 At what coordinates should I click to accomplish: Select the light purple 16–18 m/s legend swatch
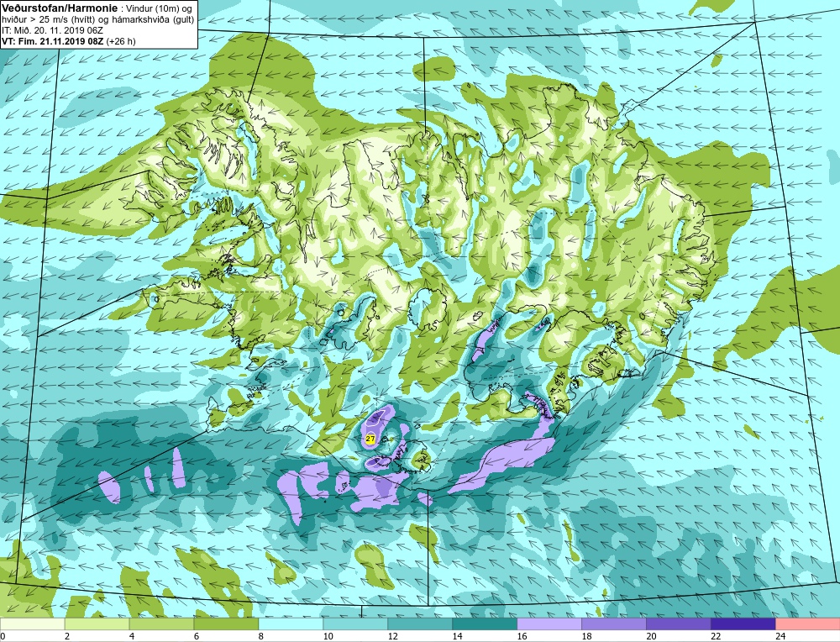(x=549, y=624)
